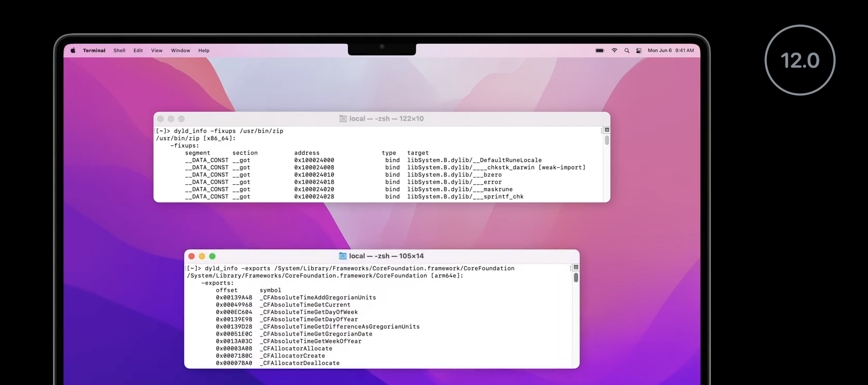Image resolution: width=868 pixels, height=385 pixels.
Task: Open the Help menu
Action: click(203, 50)
